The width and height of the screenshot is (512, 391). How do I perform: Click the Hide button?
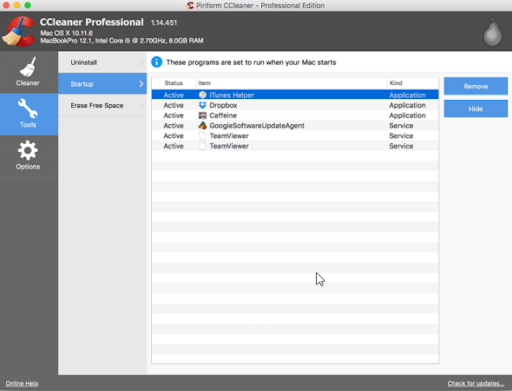click(476, 109)
